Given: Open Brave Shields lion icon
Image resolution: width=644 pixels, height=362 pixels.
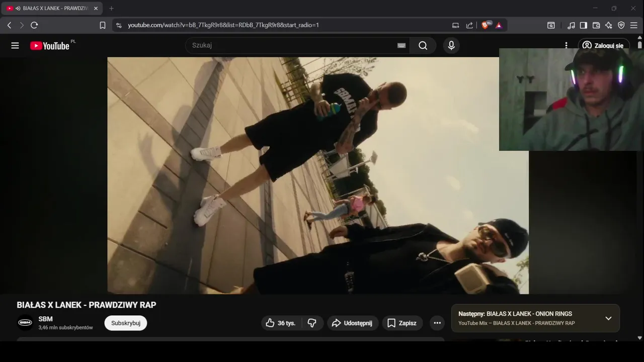Looking at the screenshot, I should (486, 25).
